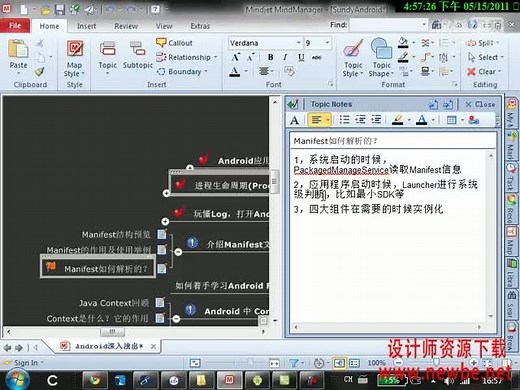The image size is (520, 390).
Task: Open the File menu tab
Action: tap(15, 26)
